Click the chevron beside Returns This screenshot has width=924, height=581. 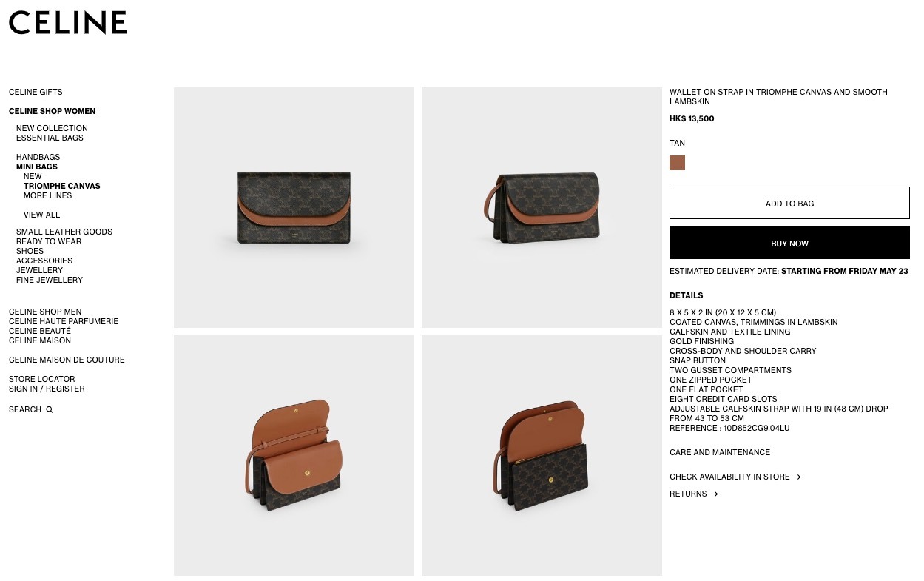[x=716, y=494]
